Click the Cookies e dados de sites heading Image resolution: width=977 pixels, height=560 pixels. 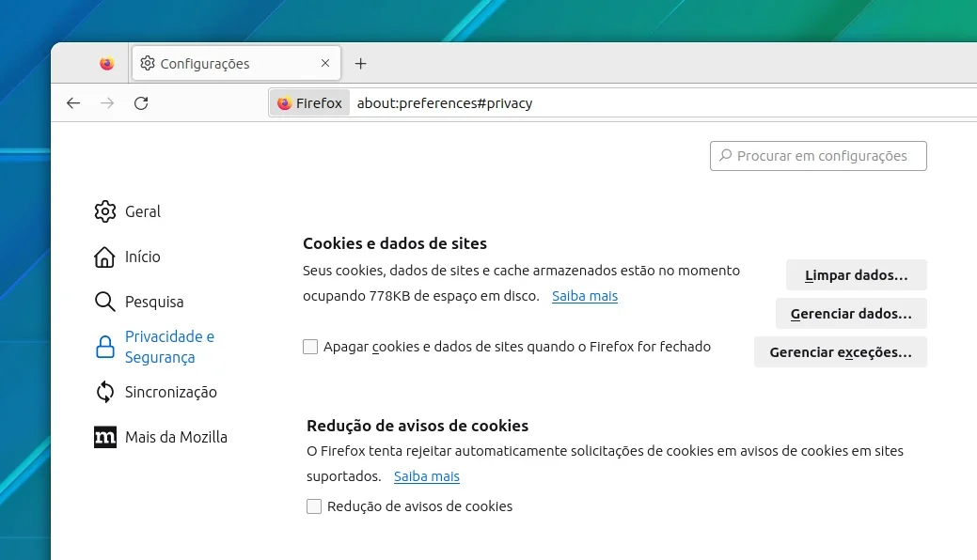394,243
